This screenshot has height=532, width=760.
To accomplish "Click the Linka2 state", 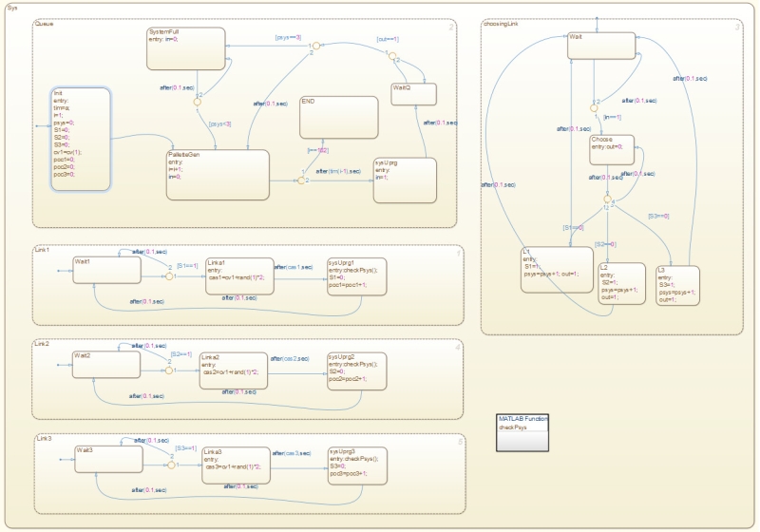I will (x=234, y=370).
